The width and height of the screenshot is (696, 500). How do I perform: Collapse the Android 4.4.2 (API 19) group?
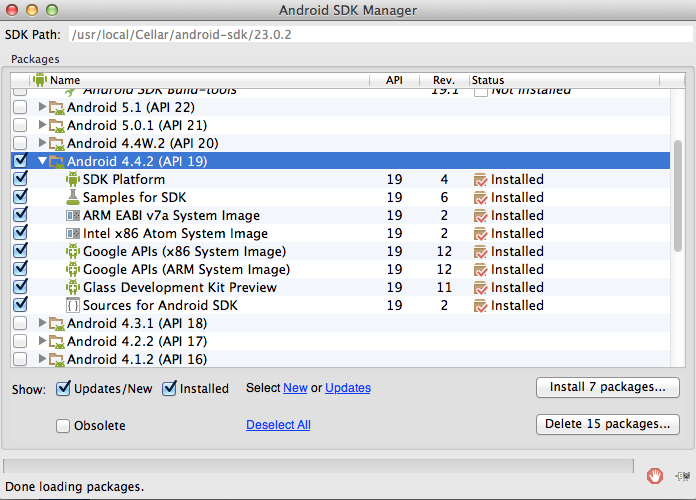(x=43, y=161)
